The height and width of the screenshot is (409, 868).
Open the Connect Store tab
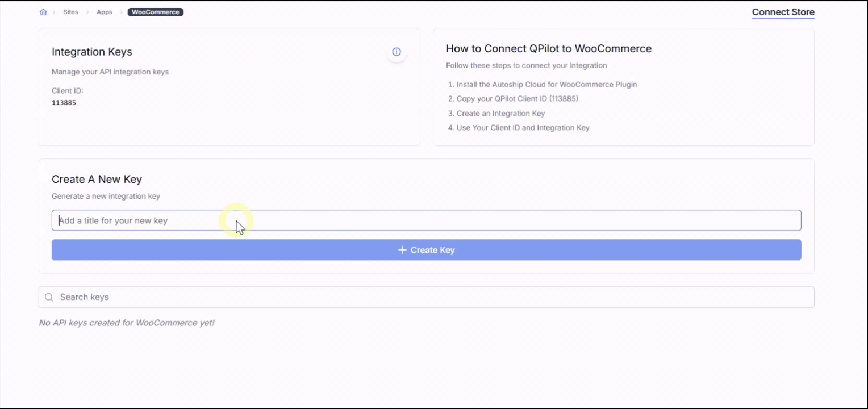[x=783, y=12]
